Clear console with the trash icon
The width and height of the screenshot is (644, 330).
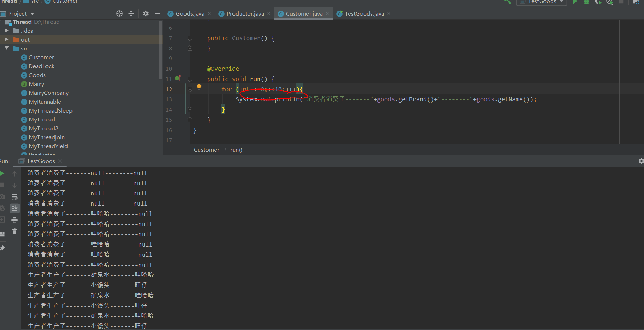pyautogui.click(x=15, y=232)
